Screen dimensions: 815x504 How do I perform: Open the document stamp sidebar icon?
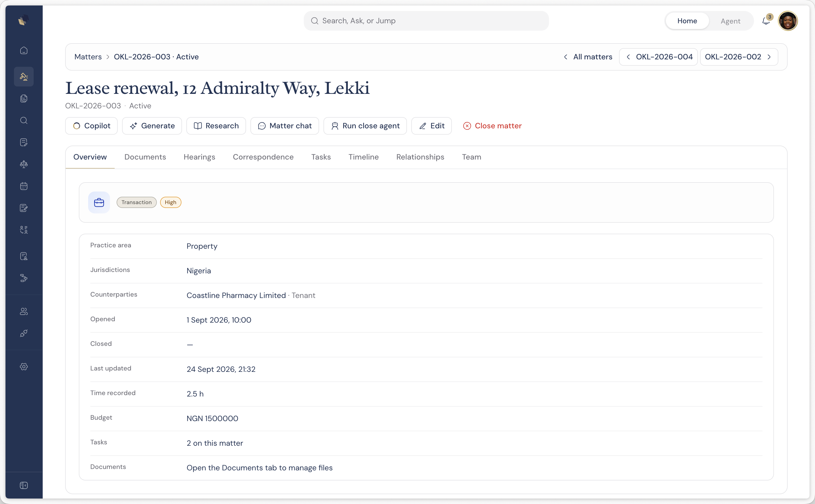click(24, 256)
